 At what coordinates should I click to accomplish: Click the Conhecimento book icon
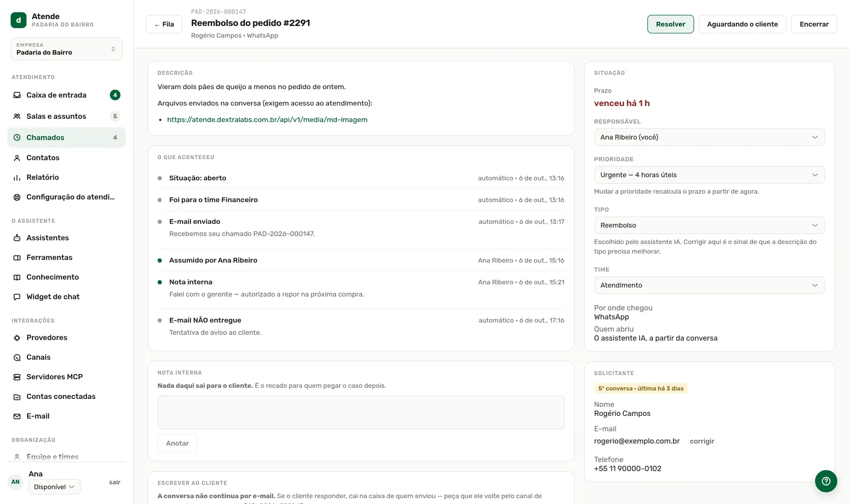(x=17, y=277)
